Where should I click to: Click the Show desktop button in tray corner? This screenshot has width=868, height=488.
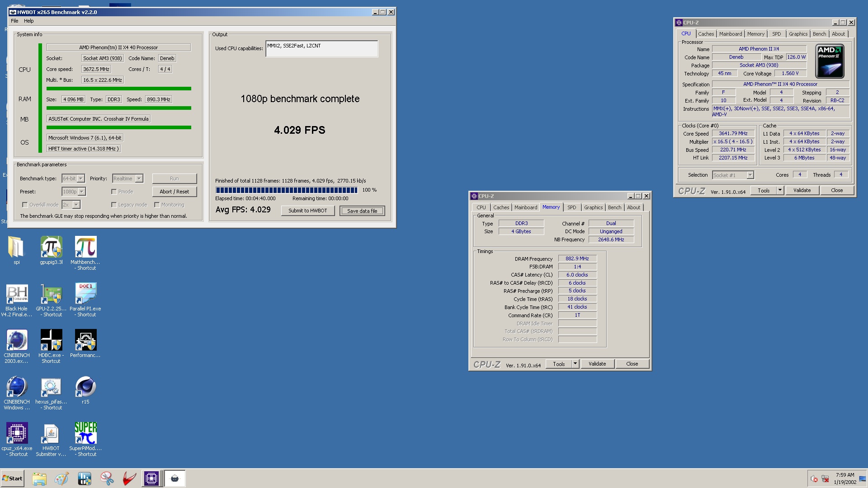pos(863,479)
